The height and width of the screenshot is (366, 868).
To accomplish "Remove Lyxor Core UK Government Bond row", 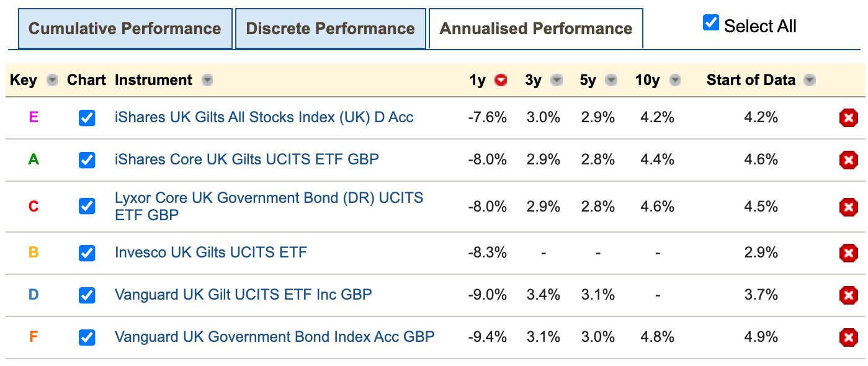I will (849, 207).
